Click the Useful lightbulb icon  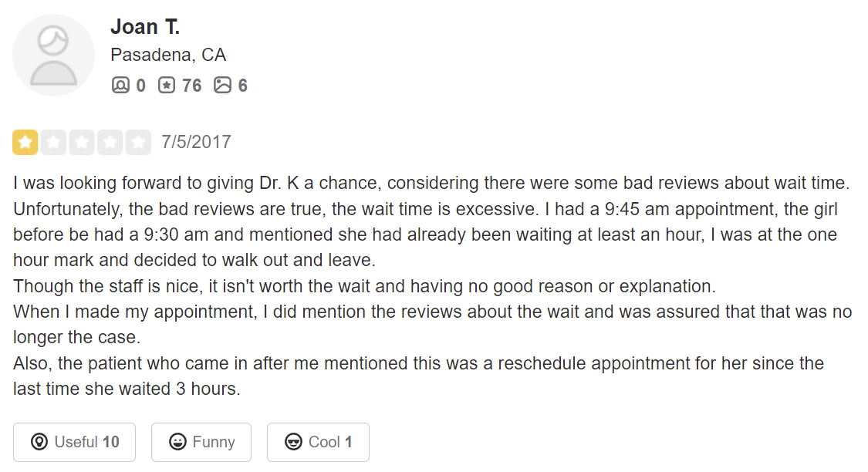click(x=39, y=442)
